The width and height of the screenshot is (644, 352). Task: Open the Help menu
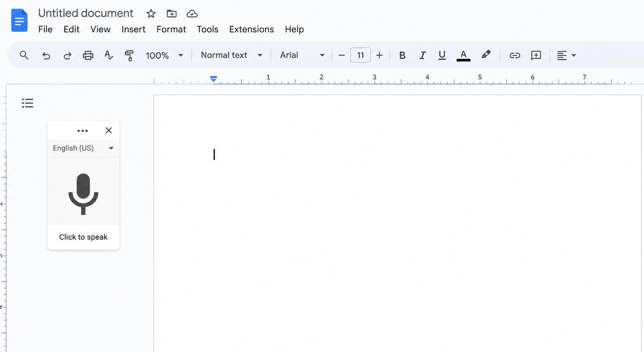294,29
